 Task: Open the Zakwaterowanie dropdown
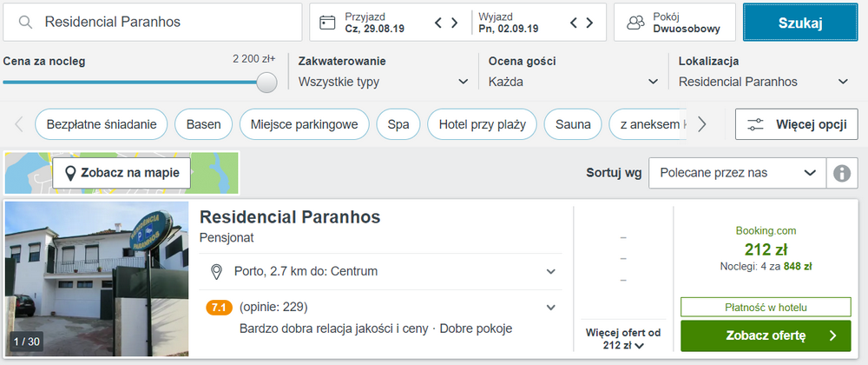(x=384, y=82)
